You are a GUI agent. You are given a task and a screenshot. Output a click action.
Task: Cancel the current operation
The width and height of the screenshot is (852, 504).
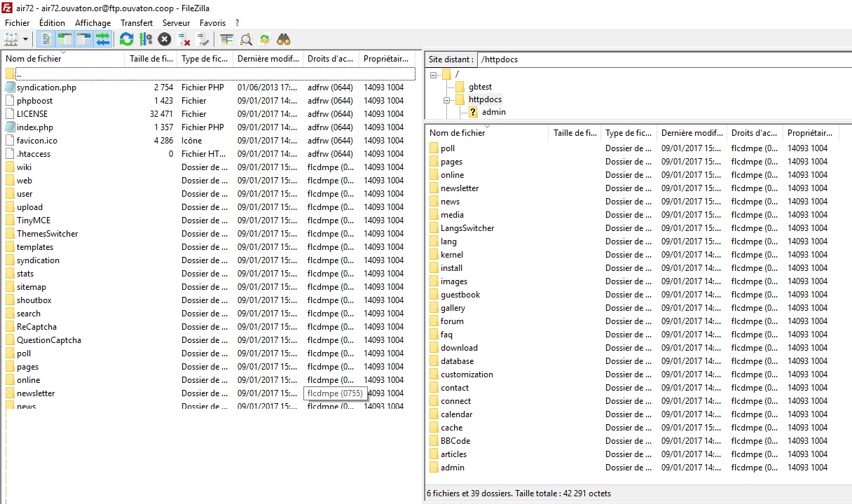click(165, 39)
